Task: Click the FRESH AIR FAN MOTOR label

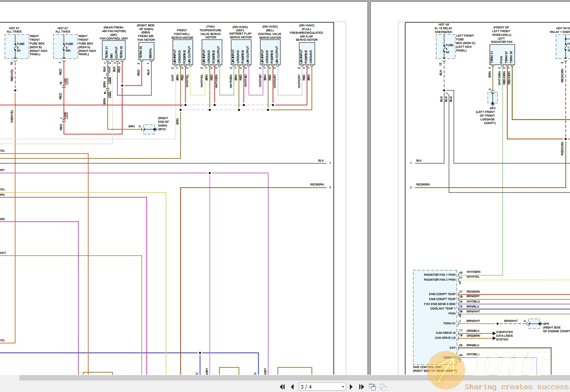Action: pyautogui.click(x=146, y=38)
